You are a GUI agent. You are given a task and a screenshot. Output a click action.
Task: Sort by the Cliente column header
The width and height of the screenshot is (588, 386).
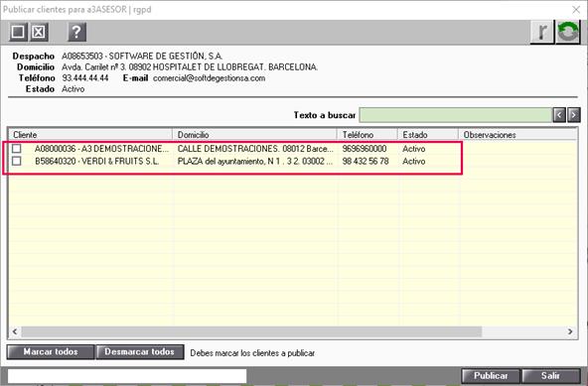[x=90, y=135]
